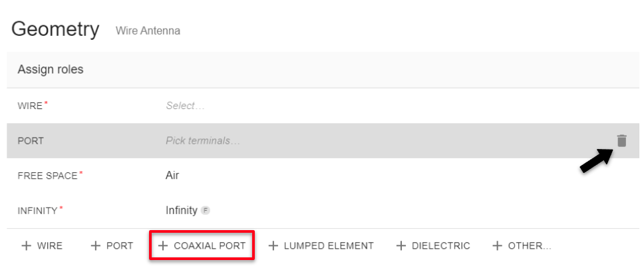This screenshot has width=644, height=276.
Task: Delete the PORT role with trash icon
Action: coord(621,140)
